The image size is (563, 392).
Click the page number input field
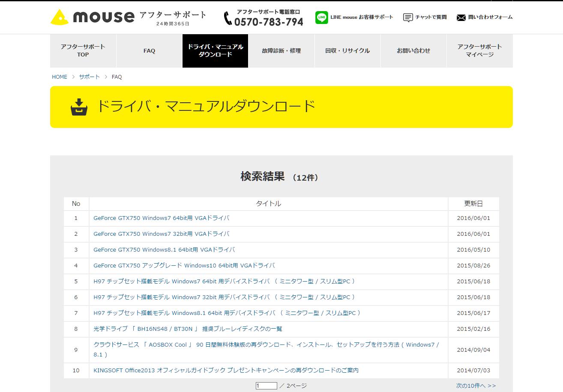(x=267, y=386)
